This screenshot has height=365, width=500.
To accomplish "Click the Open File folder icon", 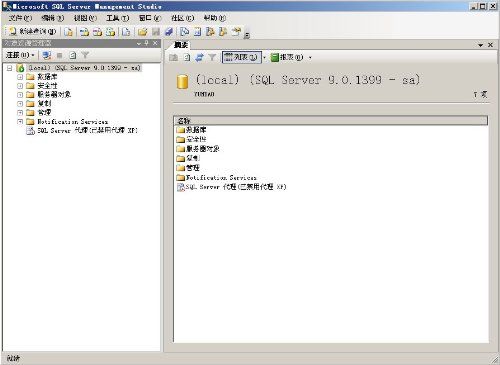I will pos(143,32).
